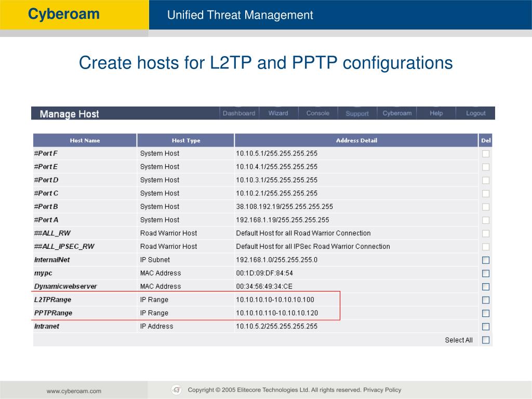Open the #Port B host entry
Screen dimensions: 532x399
pyautogui.click(x=46, y=206)
